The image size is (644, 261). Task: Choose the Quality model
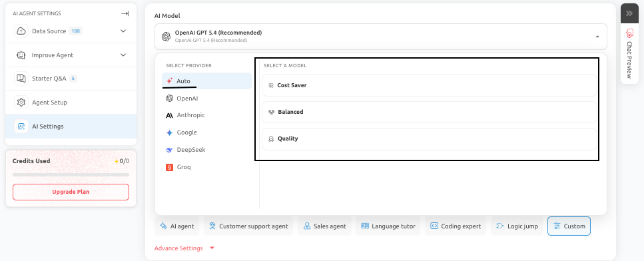429,138
